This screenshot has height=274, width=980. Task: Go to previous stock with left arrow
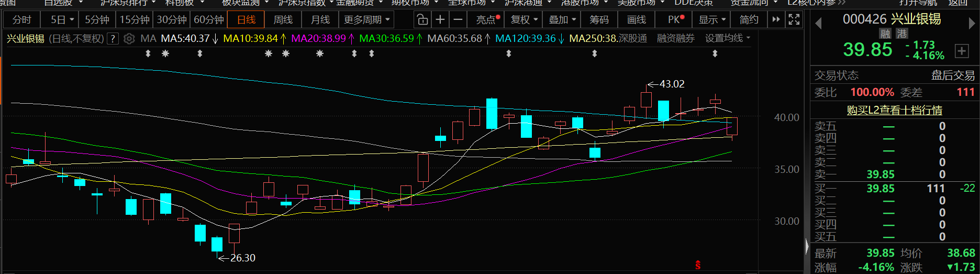point(819,24)
